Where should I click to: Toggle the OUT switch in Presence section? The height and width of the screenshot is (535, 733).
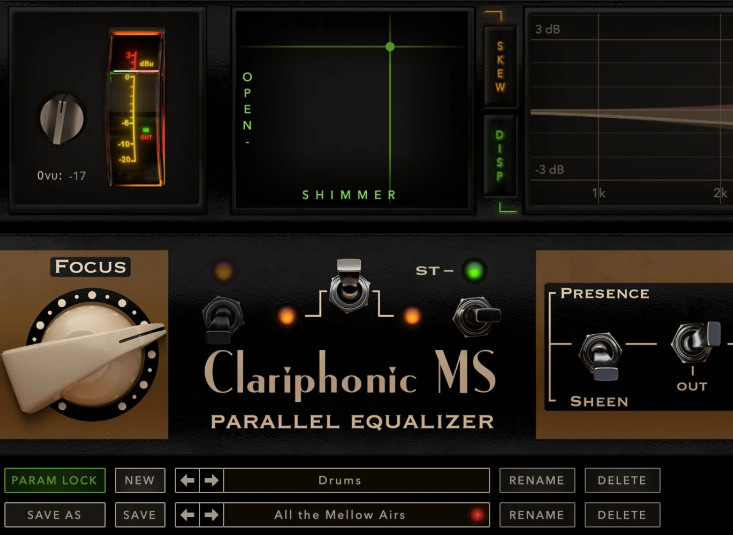click(692, 345)
